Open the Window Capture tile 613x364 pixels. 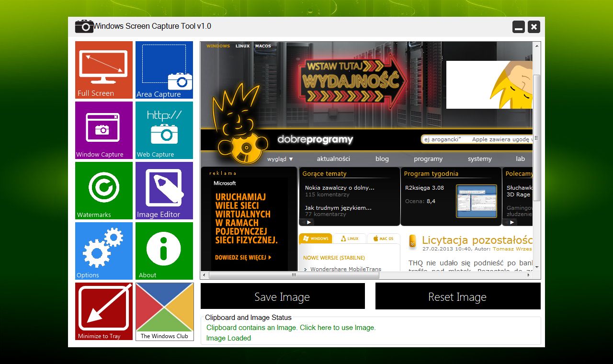coord(104,130)
